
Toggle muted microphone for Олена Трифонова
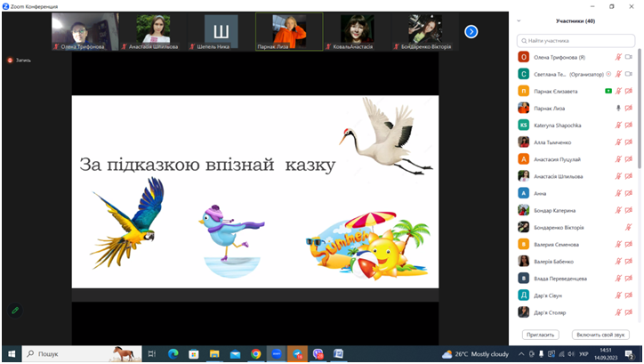(616, 57)
